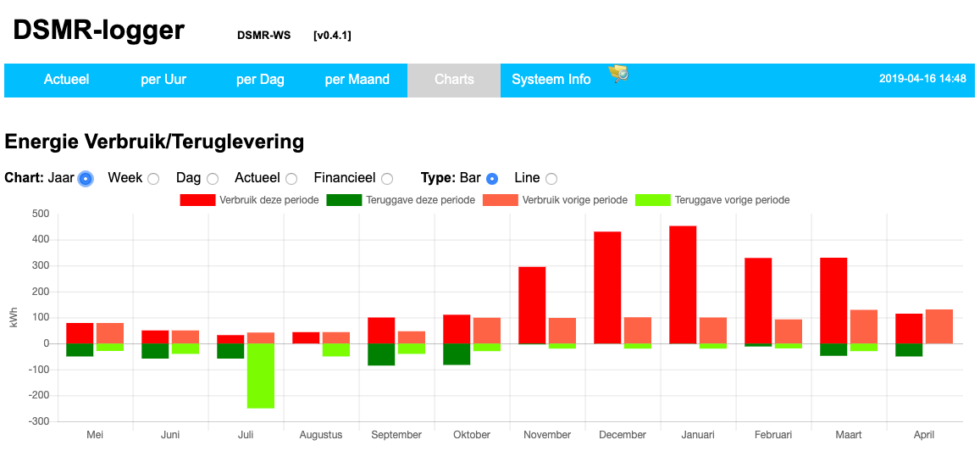
Task: Toggle the Verbruik deze periode red legend swatch
Action: click(x=197, y=200)
